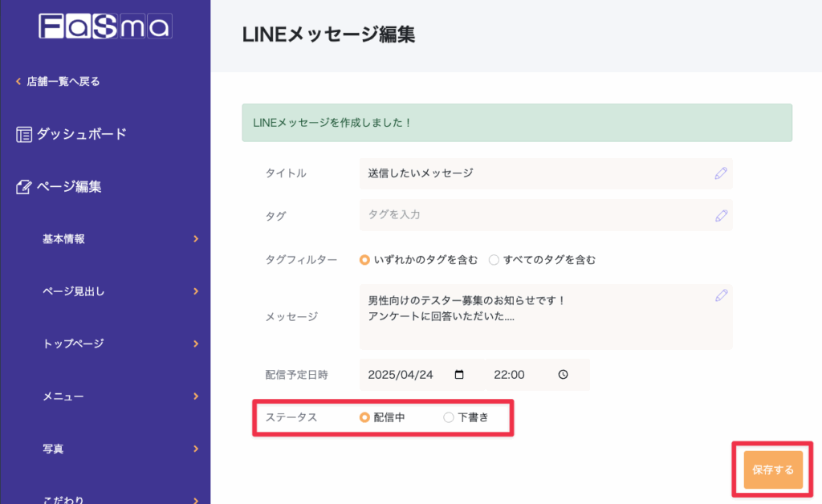Image resolution: width=822 pixels, height=504 pixels.
Task: Set status to 配信中
Action: pyautogui.click(x=364, y=417)
